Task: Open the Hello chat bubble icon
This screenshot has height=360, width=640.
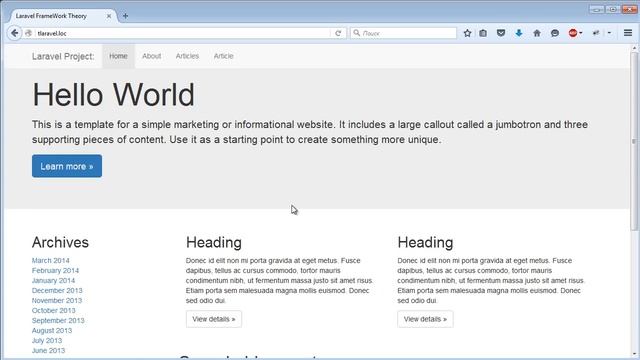Action: click(x=555, y=33)
